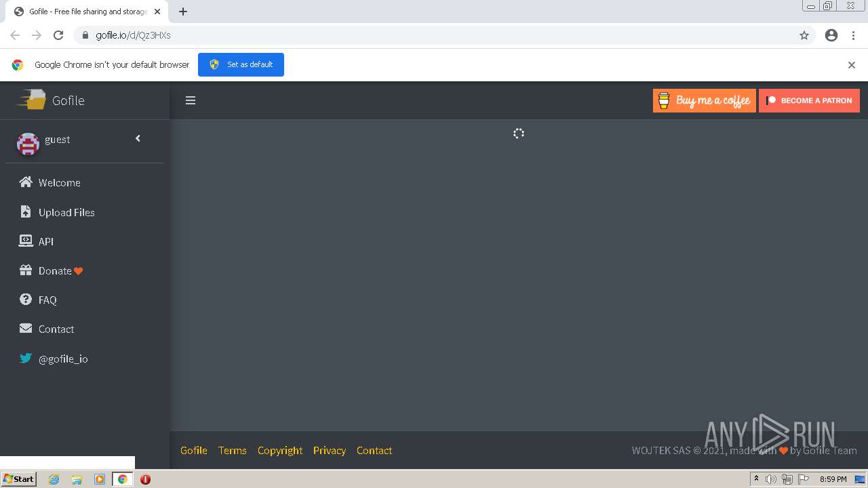The height and width of the screenshot is (488, 868).
Task: Click the Buy me a coffee button
Action: tap(704, 100)
